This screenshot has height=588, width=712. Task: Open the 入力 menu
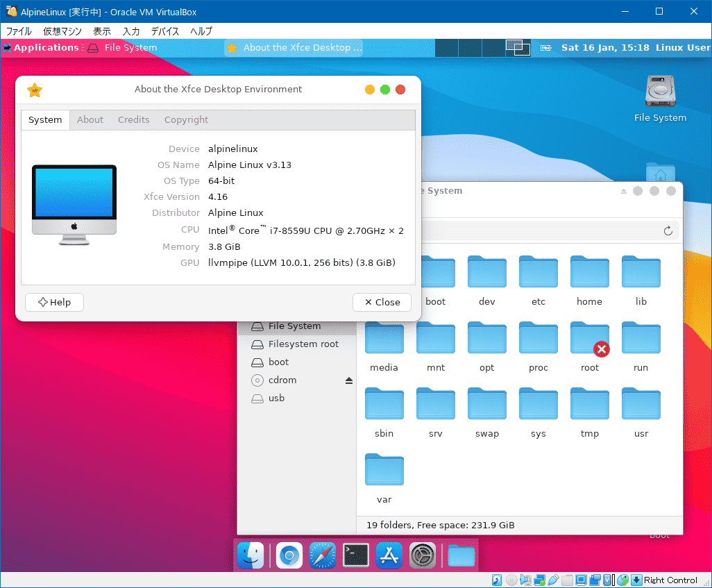(130, 31)
